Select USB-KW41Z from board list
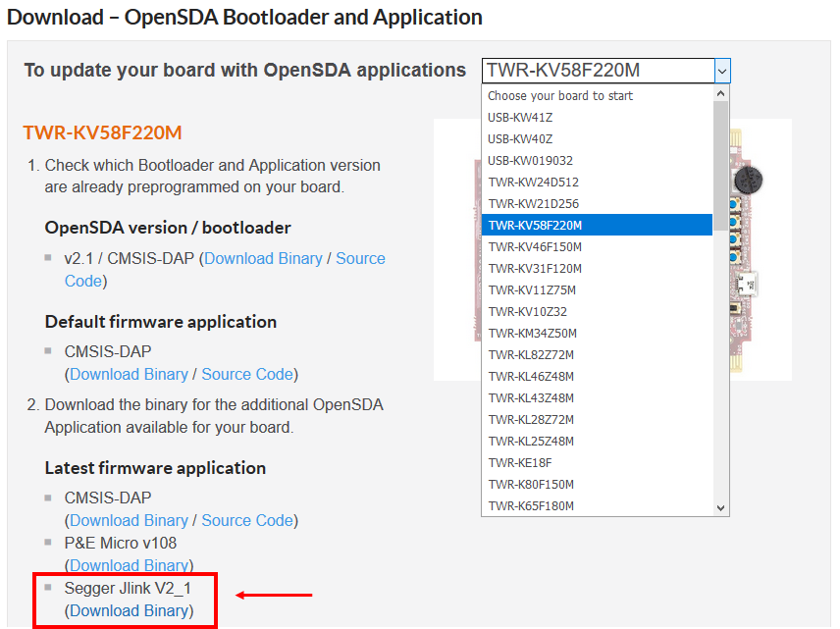 click(520, 118)
